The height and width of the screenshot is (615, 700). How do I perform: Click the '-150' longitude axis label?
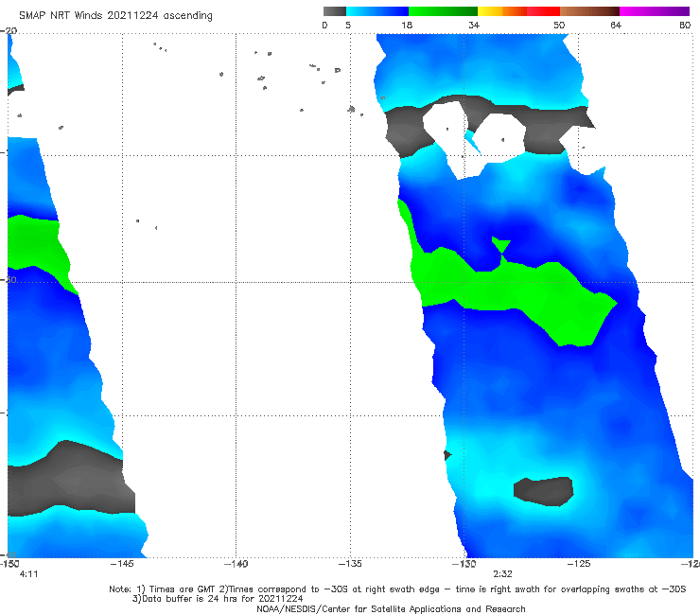click(9, 564)
